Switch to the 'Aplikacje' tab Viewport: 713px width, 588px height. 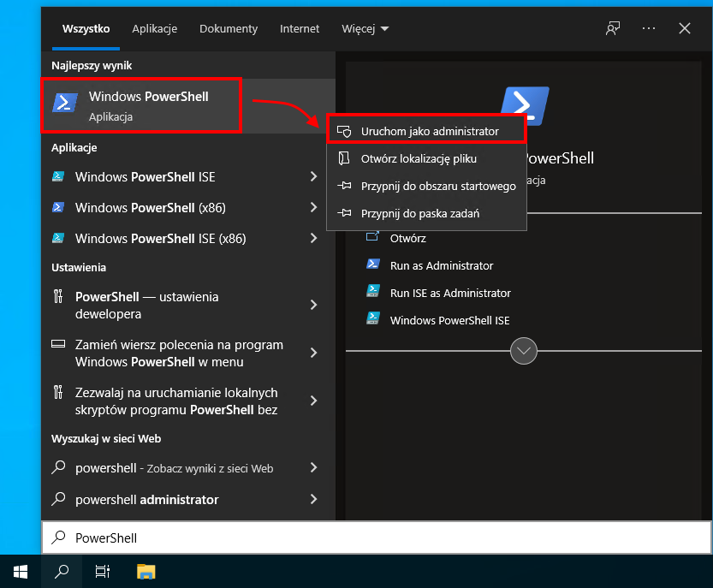pos(155,28)
